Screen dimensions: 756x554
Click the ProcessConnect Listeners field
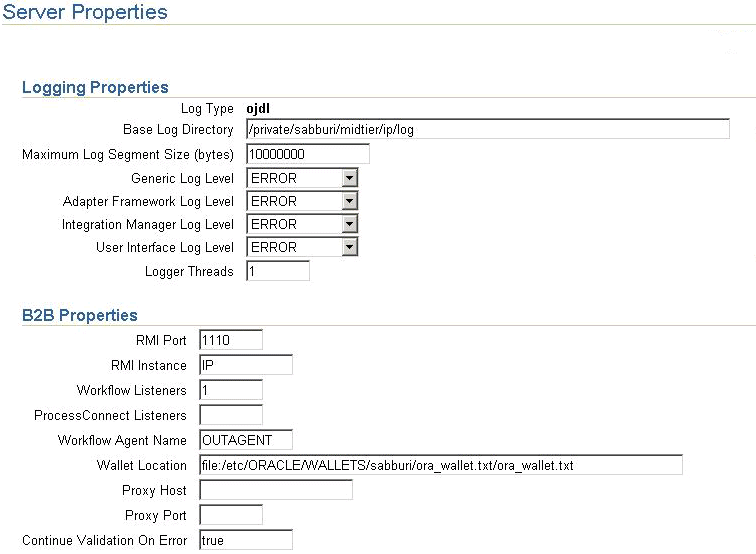[231, 415]
